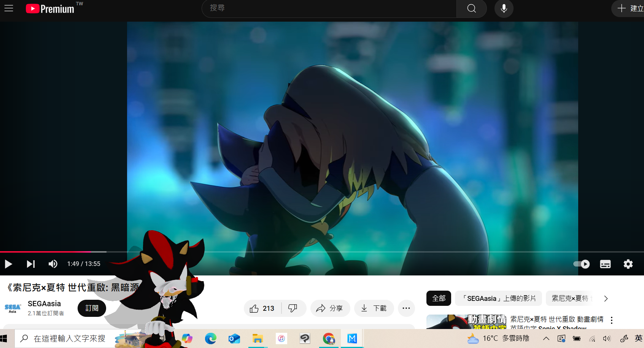
Task: Open Outlook from the taskbar
Action: click(x=234, y=339)
